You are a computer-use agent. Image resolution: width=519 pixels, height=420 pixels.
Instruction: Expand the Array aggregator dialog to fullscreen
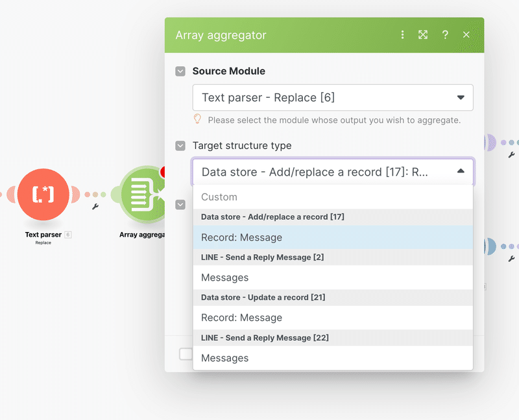point(423,35)
